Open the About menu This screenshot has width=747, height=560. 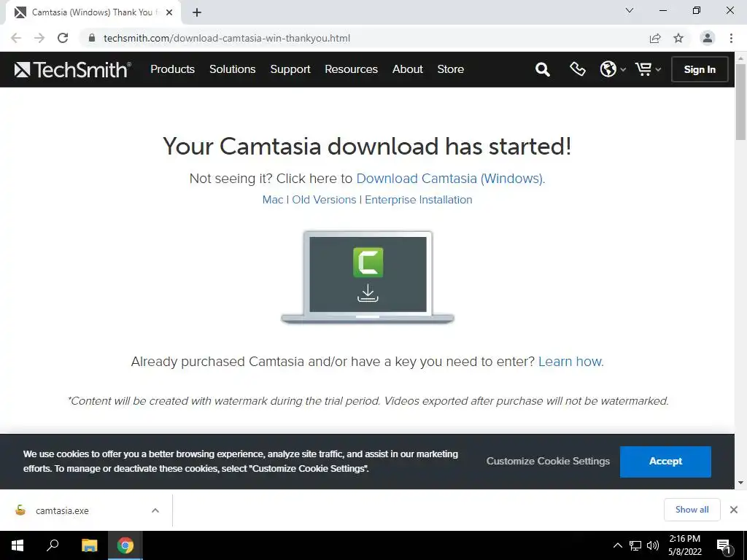click(x=407, y=69)
